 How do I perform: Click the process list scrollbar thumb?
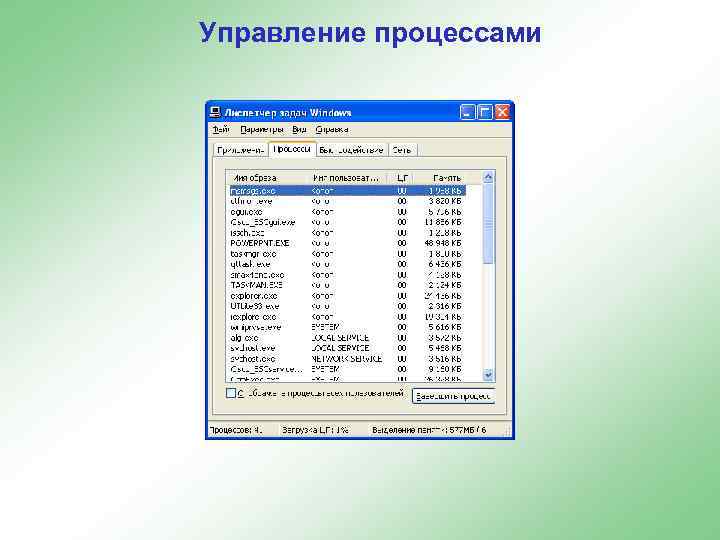(488, 223)
